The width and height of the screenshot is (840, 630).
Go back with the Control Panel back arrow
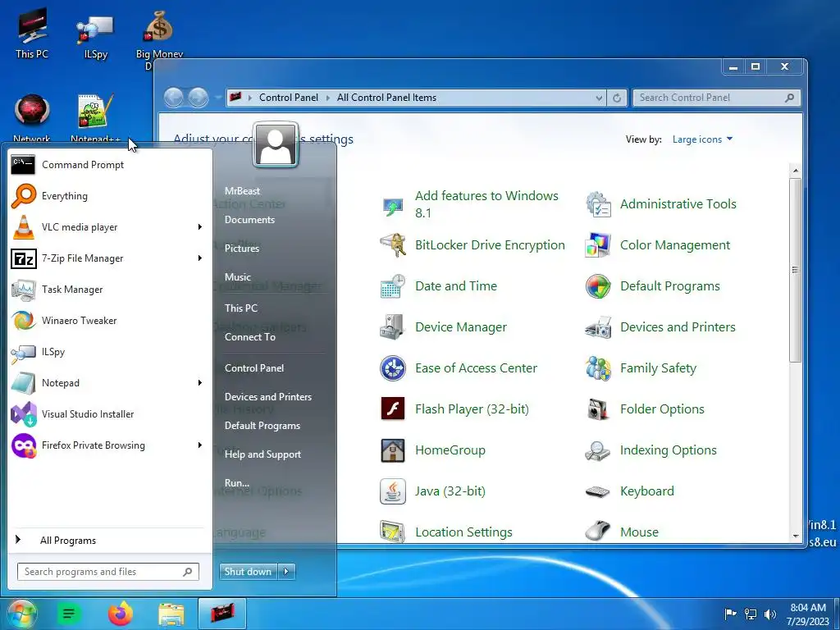tap(174, 98)
